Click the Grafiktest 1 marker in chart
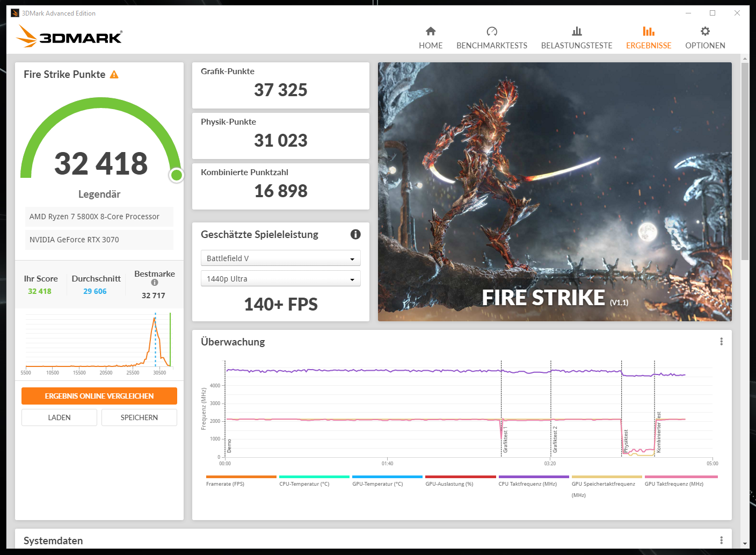 505,439
